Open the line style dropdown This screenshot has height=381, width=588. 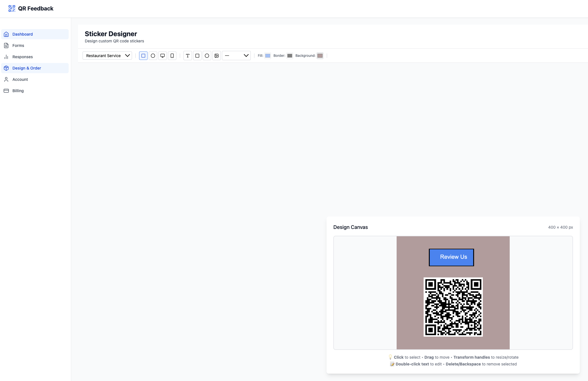[x=236, y=56]
